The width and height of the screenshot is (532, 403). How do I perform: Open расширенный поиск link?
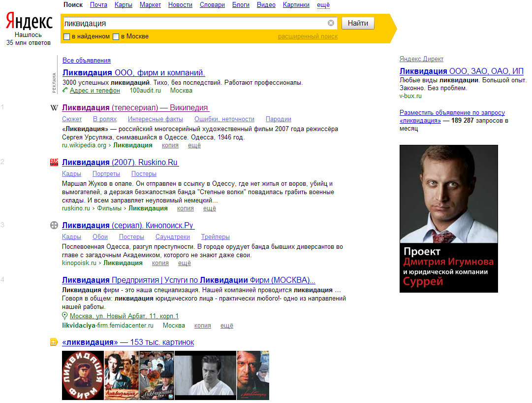click(x=308, y=36)
